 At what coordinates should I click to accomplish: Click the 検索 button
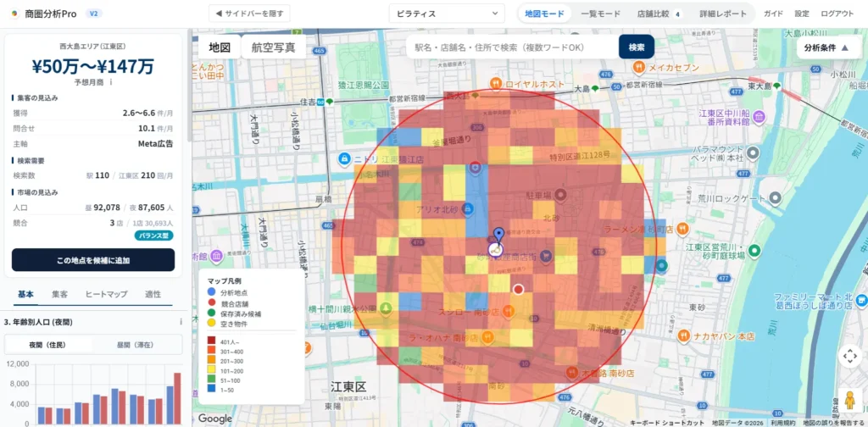pyautogui.click(x=637, y=47)
